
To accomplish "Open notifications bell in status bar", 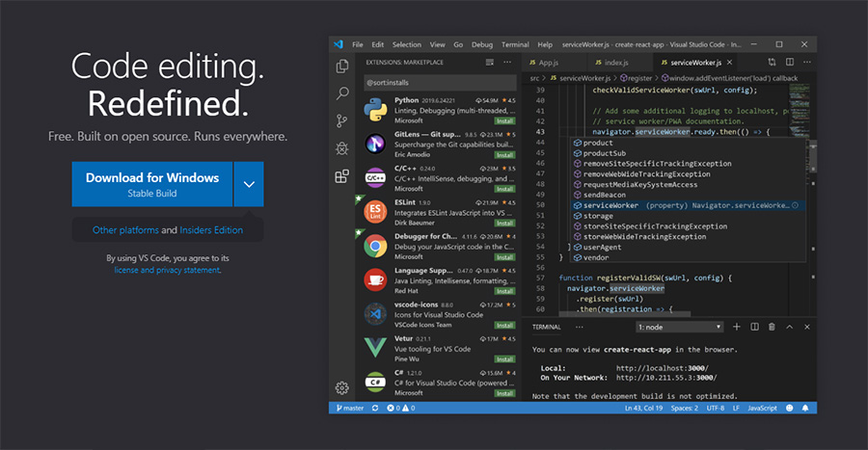I will (805, 408).
